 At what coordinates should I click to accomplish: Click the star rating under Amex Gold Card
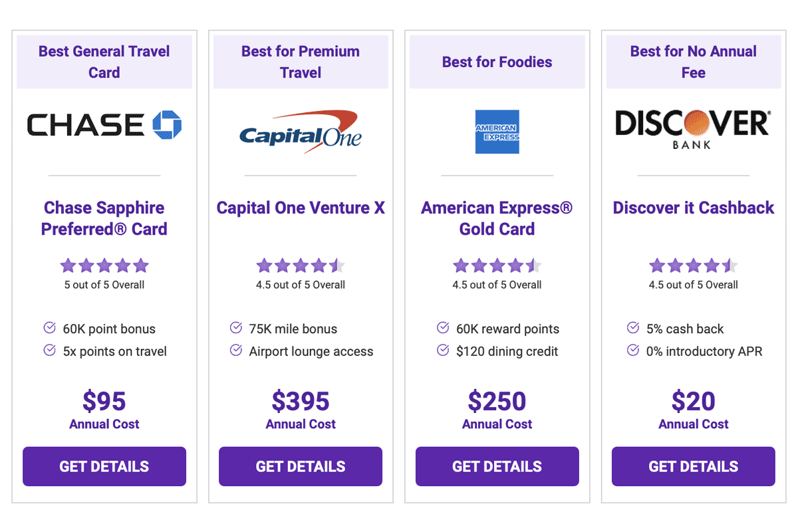pyautogui.click(x=497, y=266)
